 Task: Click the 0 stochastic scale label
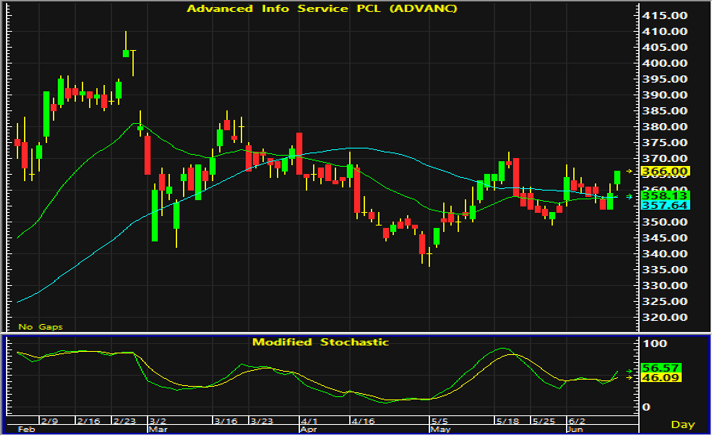[646, 407]
